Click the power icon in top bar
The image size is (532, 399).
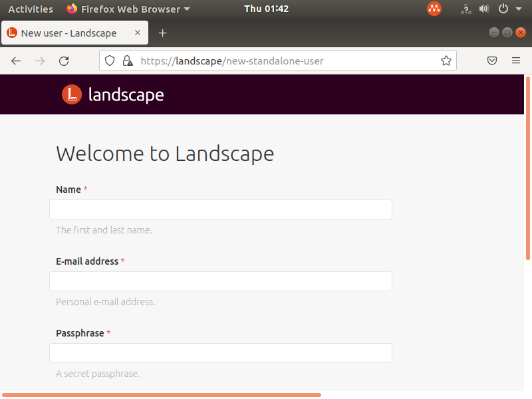[x=503, y=9]
